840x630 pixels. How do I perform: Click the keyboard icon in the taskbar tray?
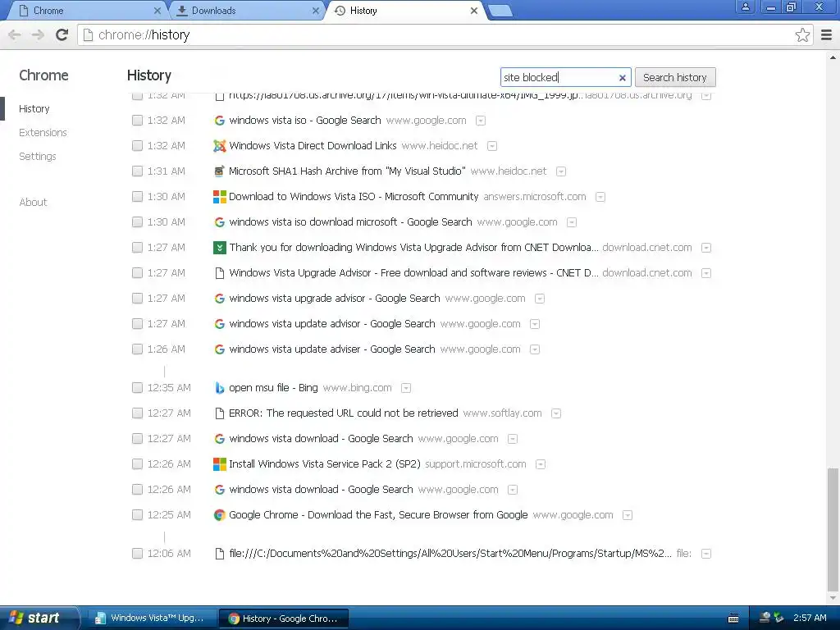pos(733,619)
